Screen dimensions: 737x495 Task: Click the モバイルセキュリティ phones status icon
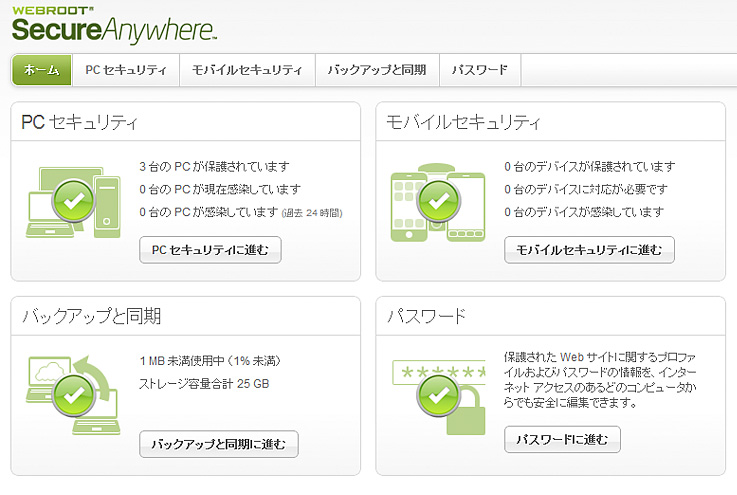tap(438, 202)
